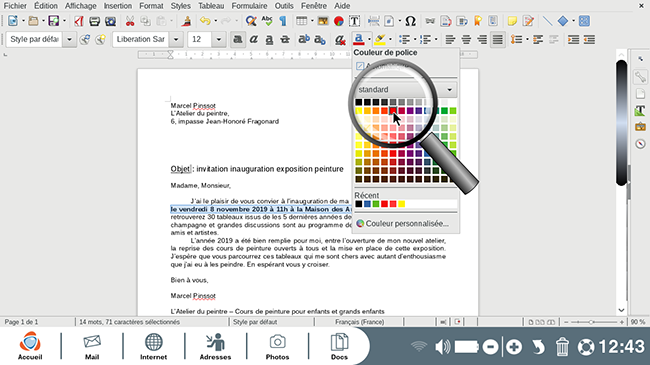Open Docs in the bottom bar
The height and width of the screenshot is (365, 650).
coord(339,346)
